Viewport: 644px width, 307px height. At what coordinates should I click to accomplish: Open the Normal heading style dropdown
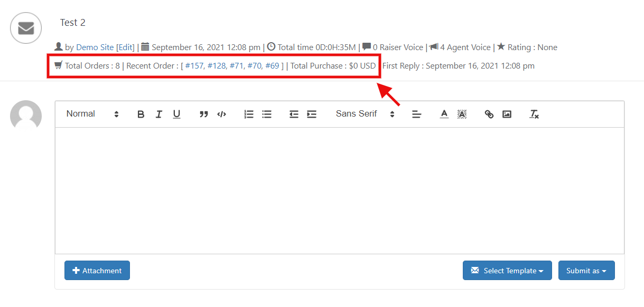click(x=92, y=114)
